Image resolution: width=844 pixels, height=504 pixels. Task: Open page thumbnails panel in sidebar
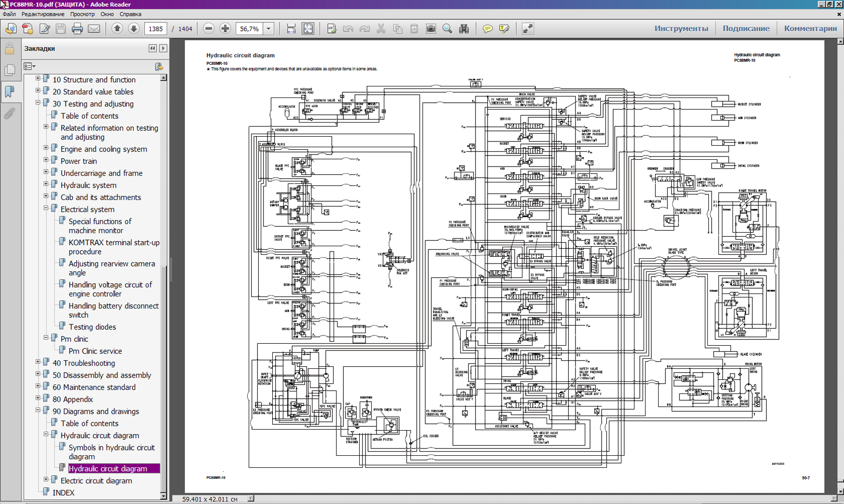click(10, 70)
